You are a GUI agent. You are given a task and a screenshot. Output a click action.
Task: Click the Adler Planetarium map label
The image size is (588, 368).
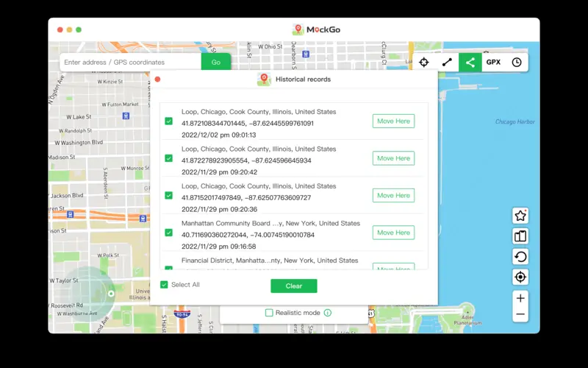pos(467,320)
